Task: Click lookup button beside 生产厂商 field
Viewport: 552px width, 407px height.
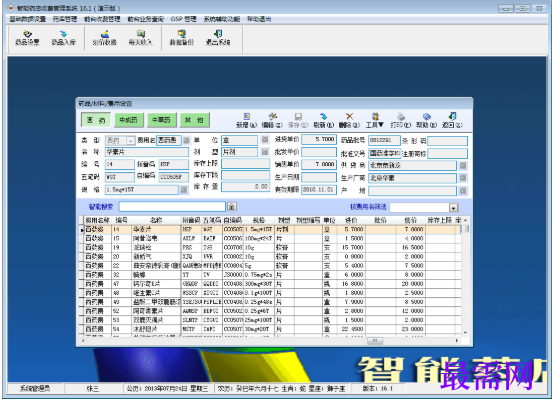Action: (x=463, y=178)
